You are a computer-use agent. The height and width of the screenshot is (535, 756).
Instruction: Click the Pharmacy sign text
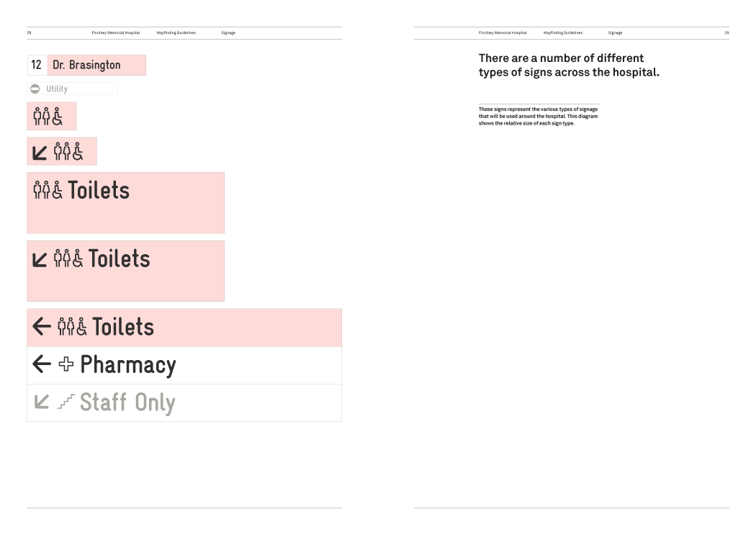(x=128, y=365)
